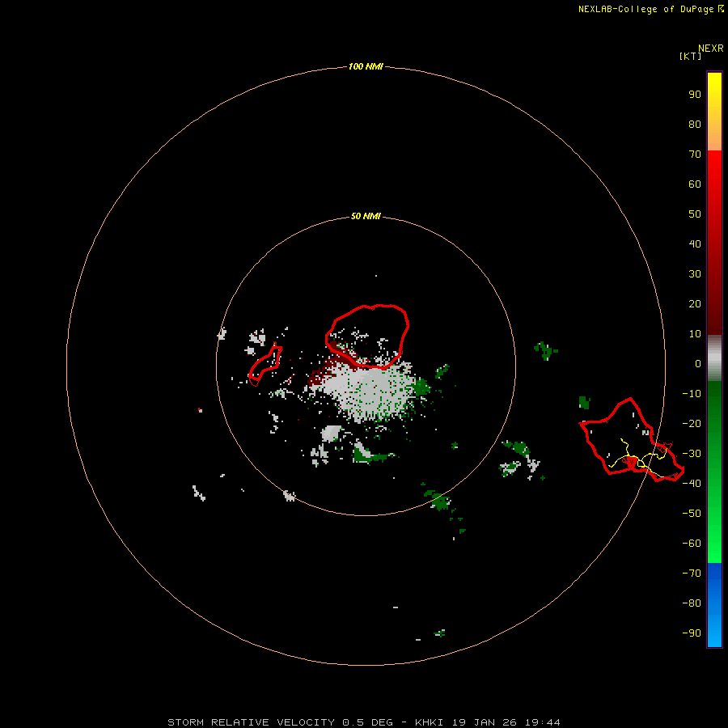728x728 pixels.
Task: Click the -20 knot value on the scale
Action: click(x=692, y=423)
